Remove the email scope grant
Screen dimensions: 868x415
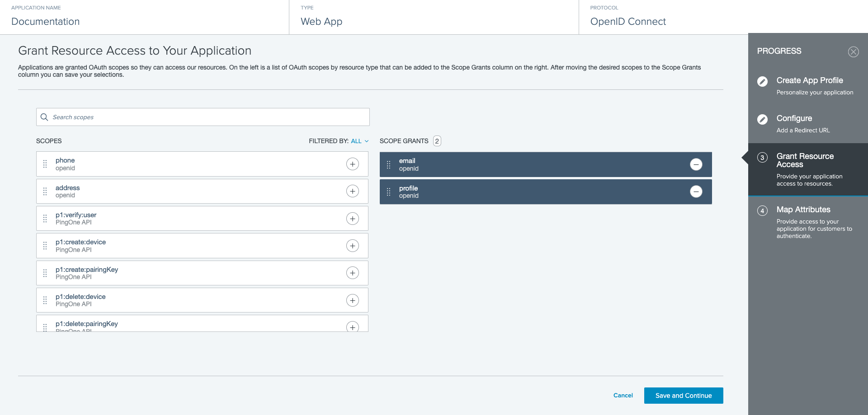coord(696,164)
